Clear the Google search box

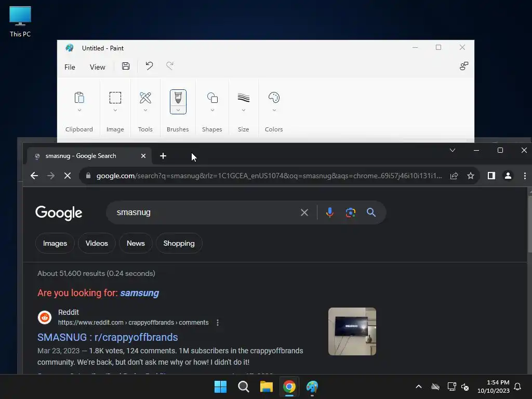[x=304, y=212]
